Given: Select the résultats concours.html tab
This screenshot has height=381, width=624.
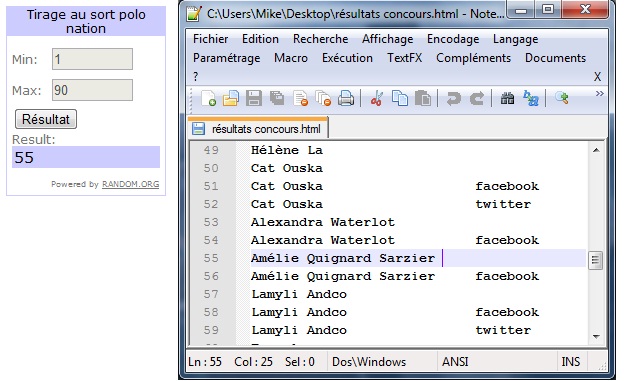Looking at the screenshot, I should pos(258,129).
